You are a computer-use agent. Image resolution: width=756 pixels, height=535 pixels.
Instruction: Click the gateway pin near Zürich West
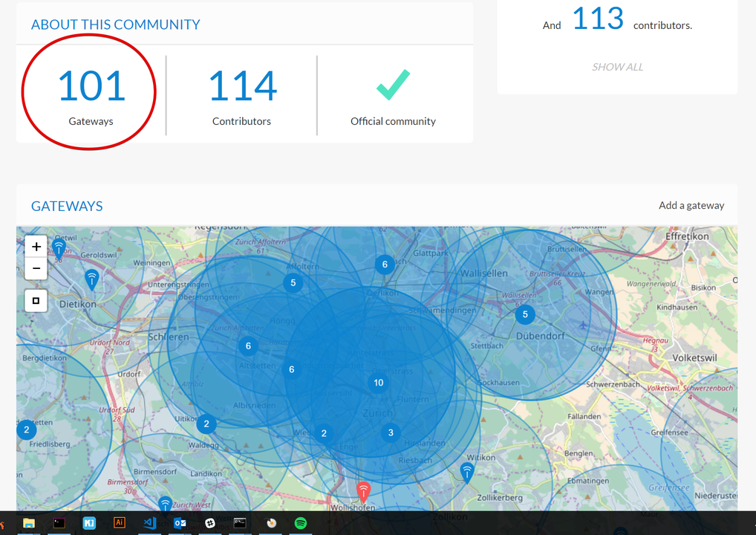pyautogui.click(x=165, y=505)
